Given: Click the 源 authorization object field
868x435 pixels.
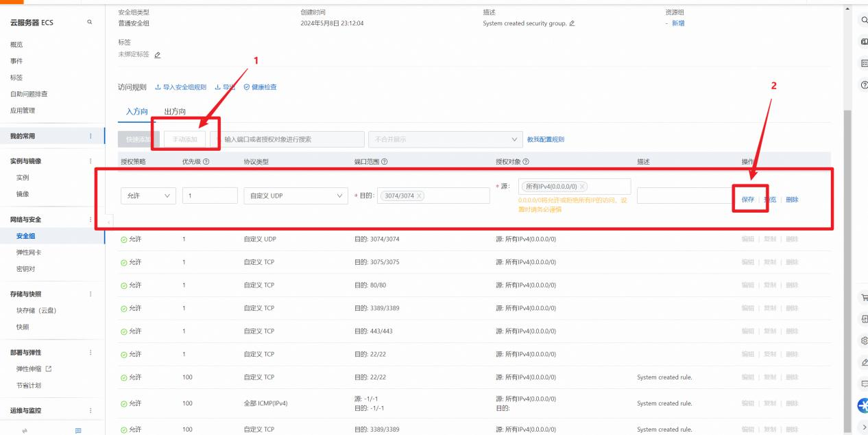Looking at the screenshot, I should click(575, 187).
